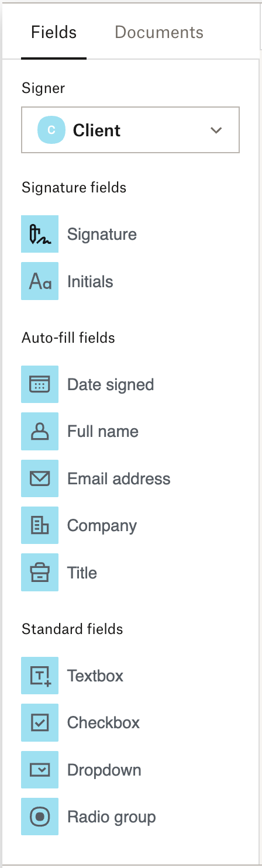
Task: Click the Company building icon
Action: (x=40, y=525)
